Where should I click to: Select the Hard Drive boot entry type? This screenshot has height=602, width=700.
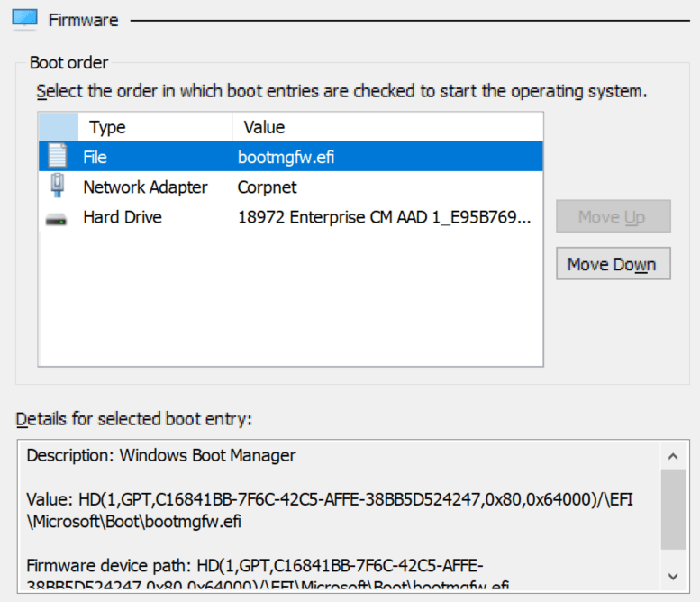click(123, 217)
